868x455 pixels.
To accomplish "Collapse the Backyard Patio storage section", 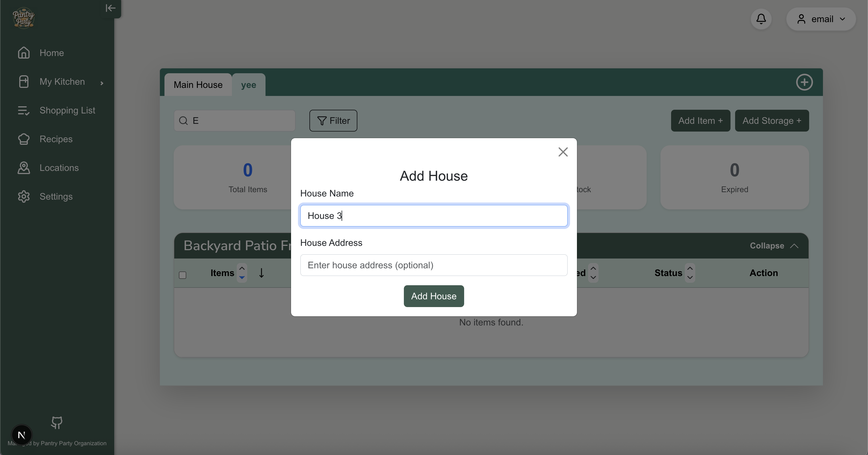I will pos(774,246).
